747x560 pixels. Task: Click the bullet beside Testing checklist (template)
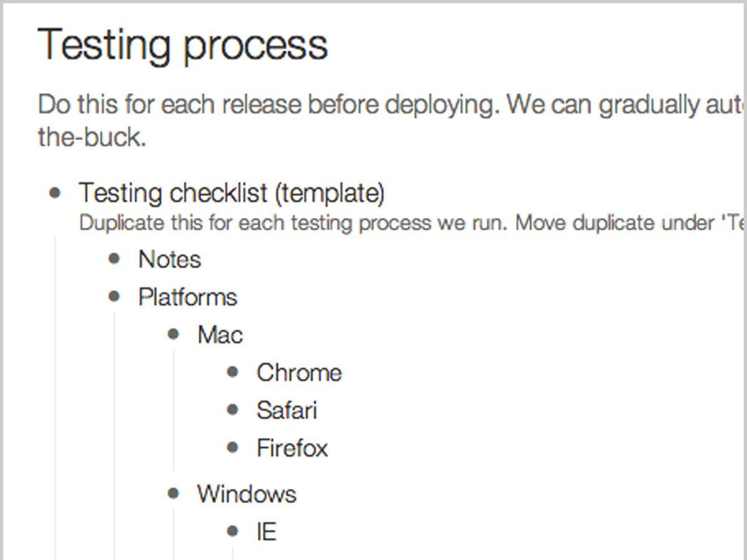[x=55, y=193]
